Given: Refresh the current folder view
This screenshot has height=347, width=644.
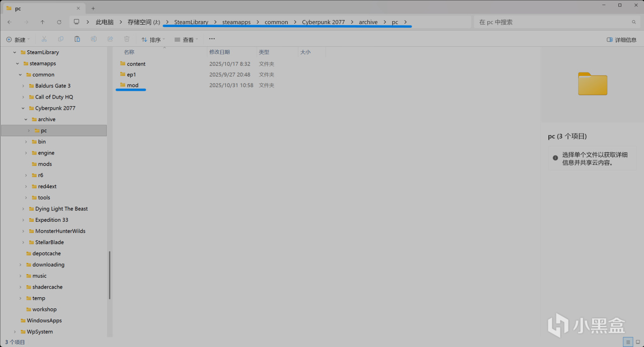Looking at the screenshot, I should click(x=59, y=22).
